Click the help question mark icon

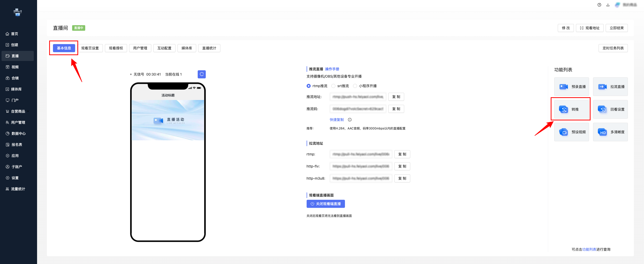click(x=599, y=5)
